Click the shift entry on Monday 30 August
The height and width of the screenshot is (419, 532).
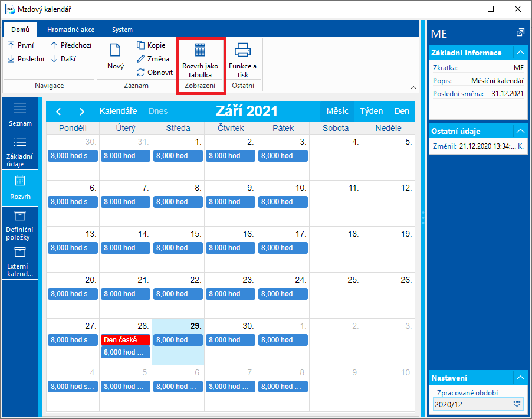(x=73, y=156)
